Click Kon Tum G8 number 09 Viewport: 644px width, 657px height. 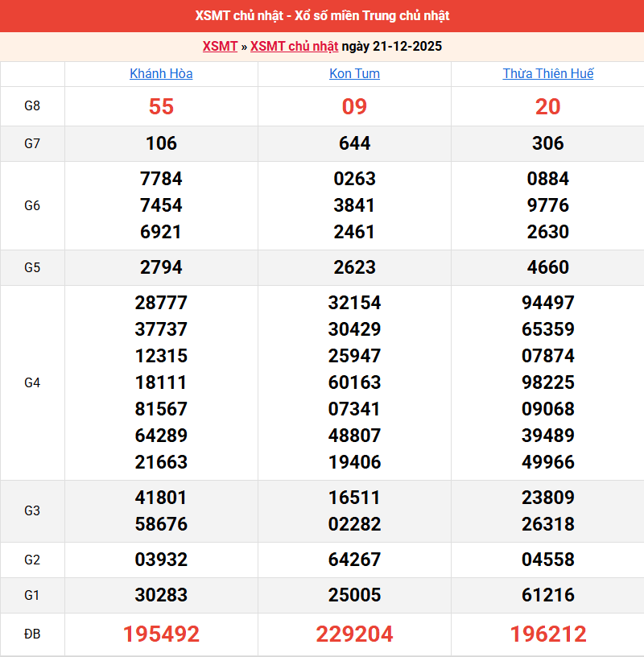pyautogui.click(x=355, y=105)
